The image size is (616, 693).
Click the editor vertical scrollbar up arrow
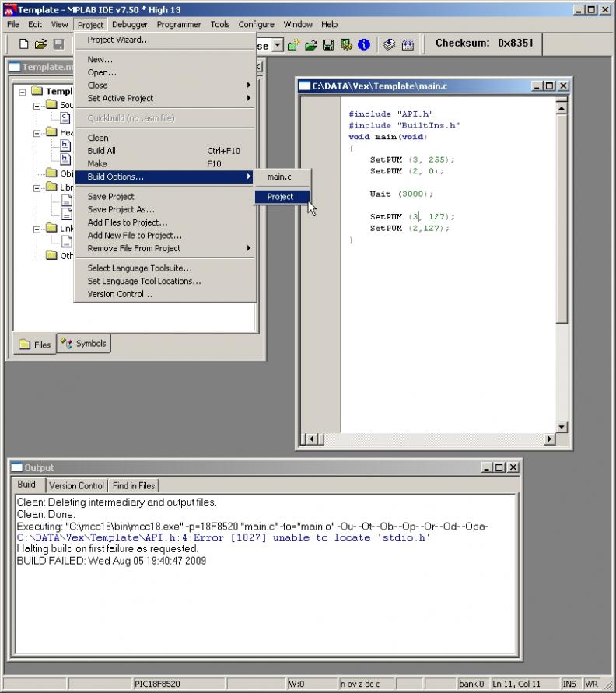(x=562, y=107)
